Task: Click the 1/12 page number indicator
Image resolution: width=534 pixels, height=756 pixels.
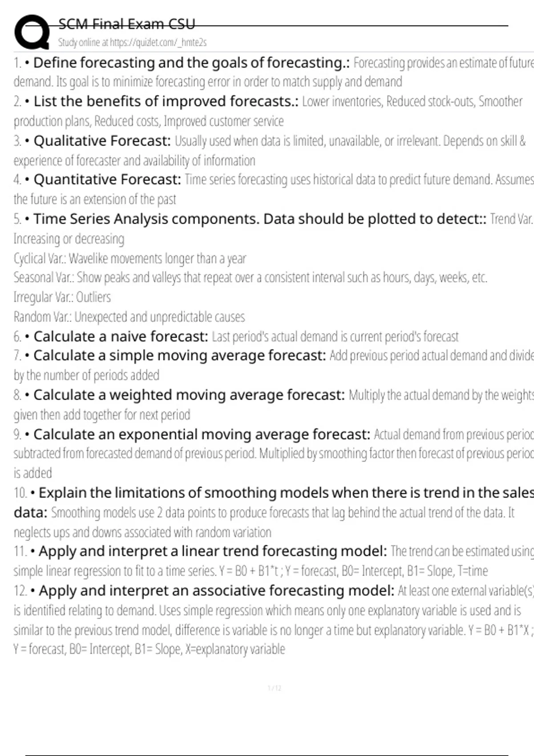Action: point(275,688)
